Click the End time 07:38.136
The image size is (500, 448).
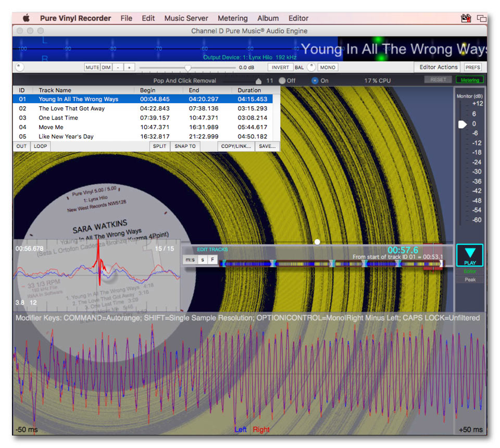204,108
